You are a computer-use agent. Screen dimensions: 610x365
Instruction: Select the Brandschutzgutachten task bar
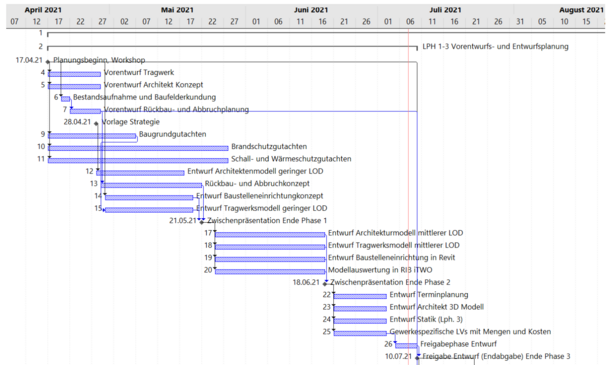click(138, 148)
